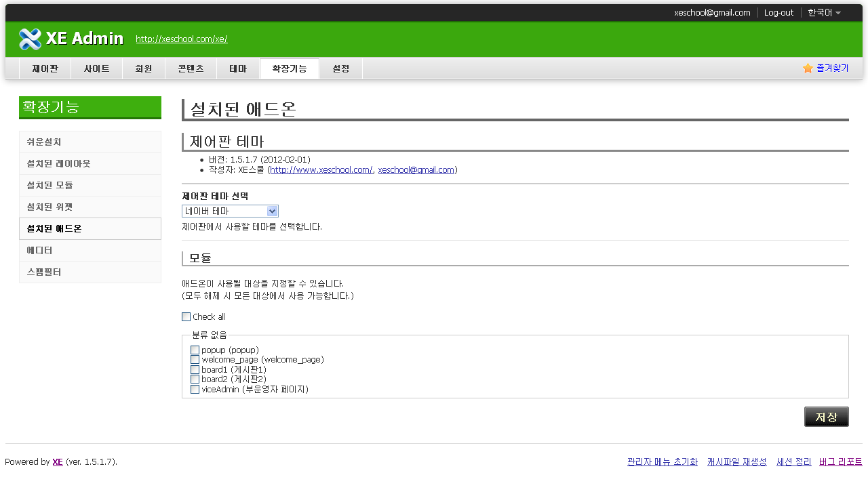Check the popup (popup) module checkbox
The image size is (868, 496).
pyautogui.click(x=195, y=350)
